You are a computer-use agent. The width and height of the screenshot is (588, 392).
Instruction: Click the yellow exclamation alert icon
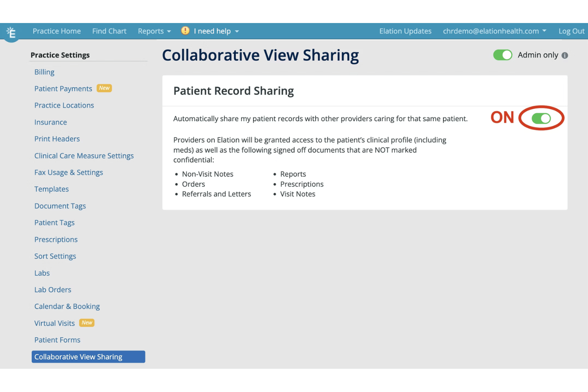185,31
